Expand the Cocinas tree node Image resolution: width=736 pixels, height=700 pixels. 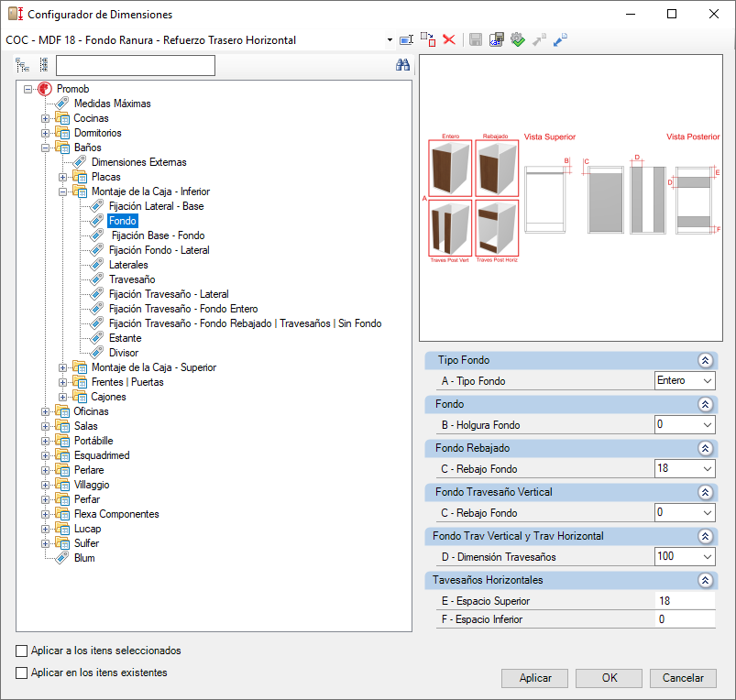coord(45,119)
